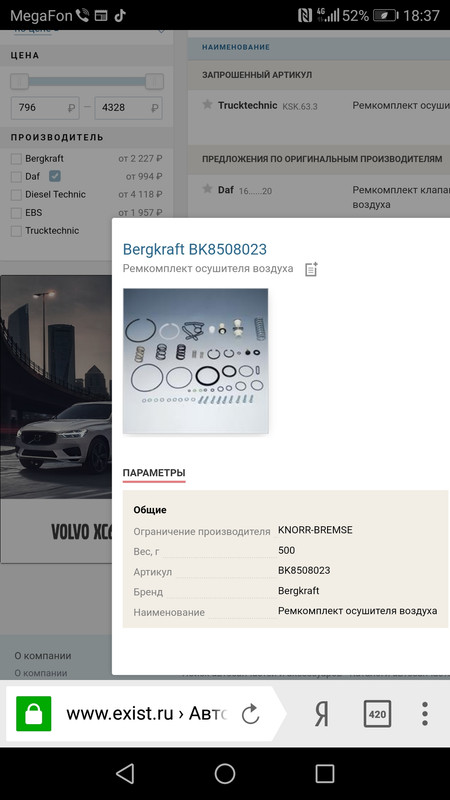Click the minimum price slider handle
Image resolution: width=450 pixels, height=800 pixels.
point(19,81)
